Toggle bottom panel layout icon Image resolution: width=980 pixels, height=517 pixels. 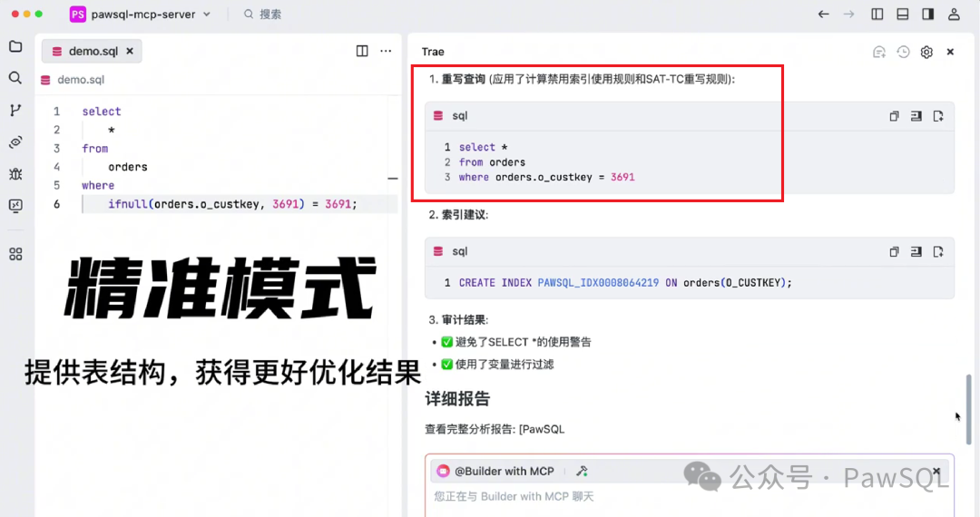903,14
